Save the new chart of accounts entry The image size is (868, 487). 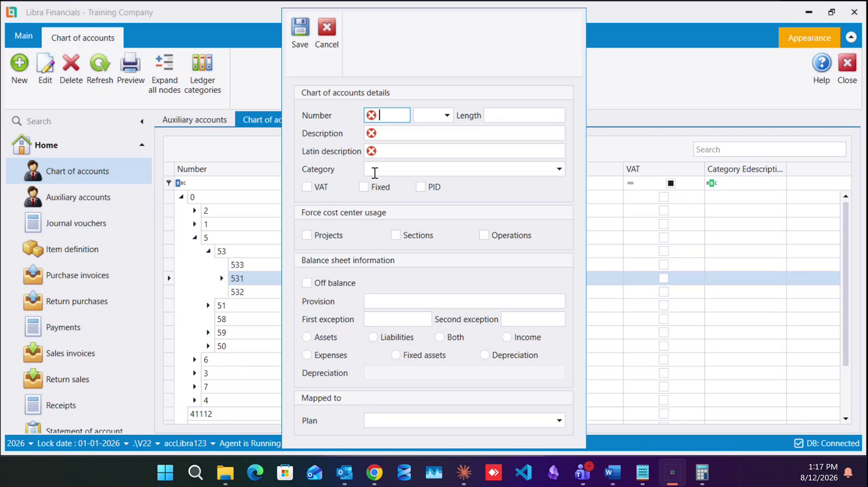tap(300, 33)
